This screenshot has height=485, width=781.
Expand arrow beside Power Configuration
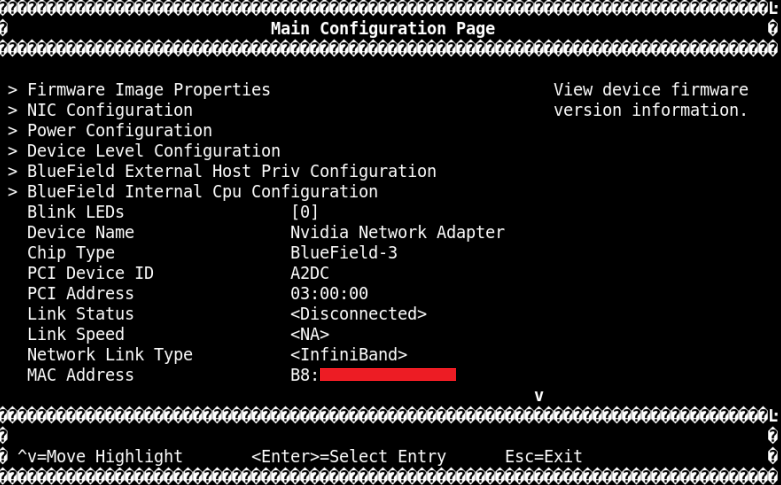[x=12, y=131]
